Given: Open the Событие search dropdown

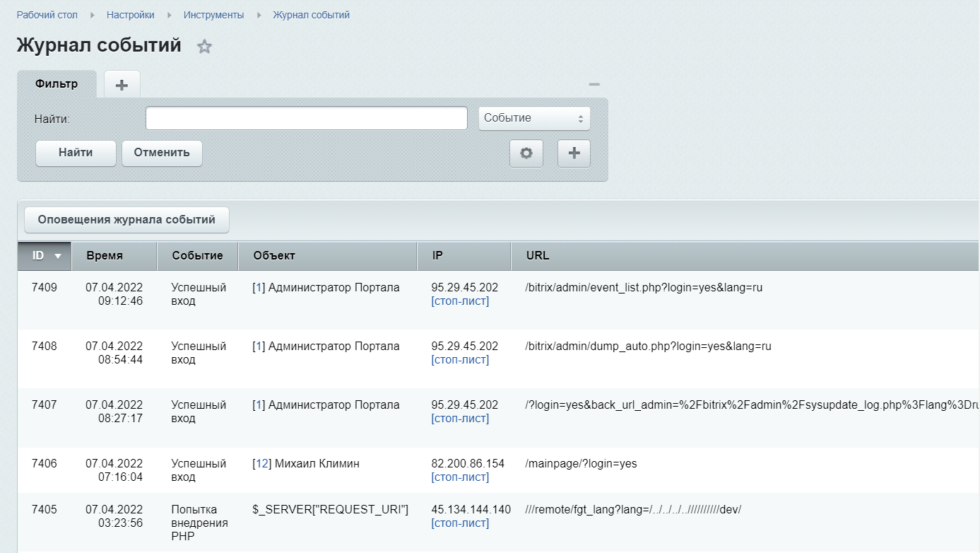Looking at the screenshot, I should [x=534, y=118].
